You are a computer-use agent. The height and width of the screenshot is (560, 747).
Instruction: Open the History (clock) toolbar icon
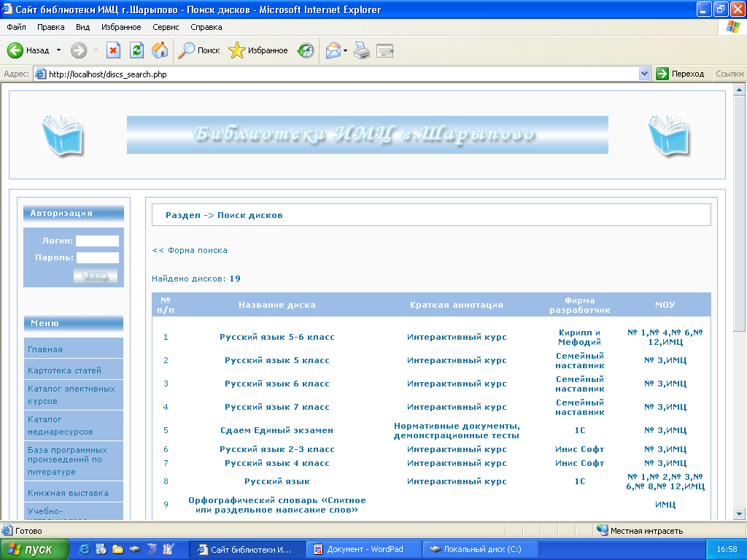[x=306, y=50]
